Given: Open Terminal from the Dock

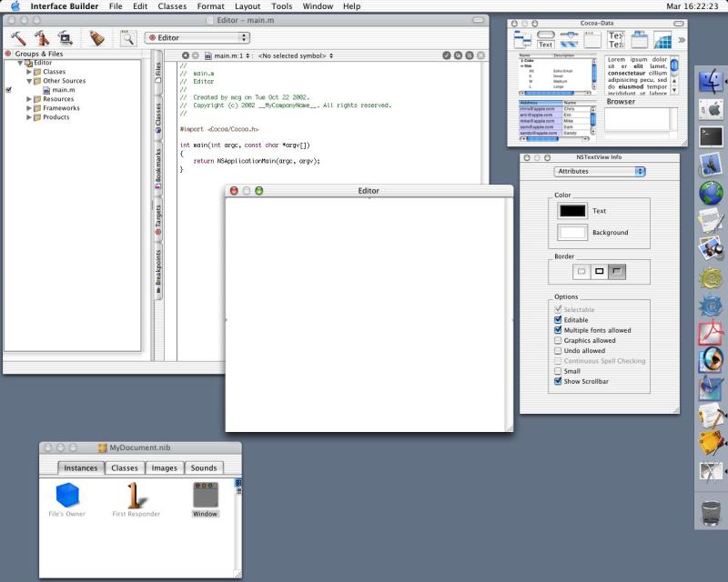Looking at the screenshot, I should (x=711, y=137).
